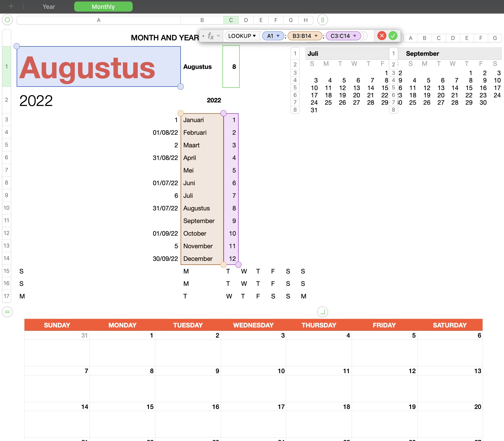
Task: Cancel formula edit with the red X button
Action: tap(382, 36)
